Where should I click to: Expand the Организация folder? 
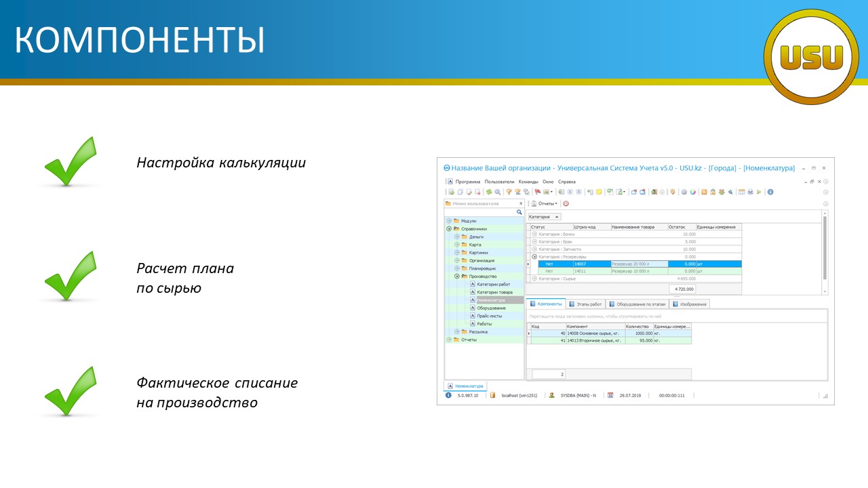click(457, 260)
